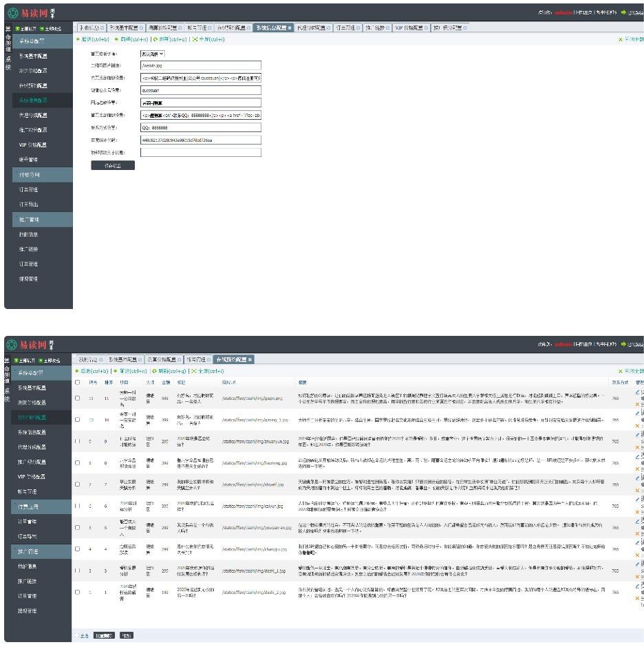Click the edit pencil icon for the gsqm.png row
The image size is (644, 649).
pos(637,392)
